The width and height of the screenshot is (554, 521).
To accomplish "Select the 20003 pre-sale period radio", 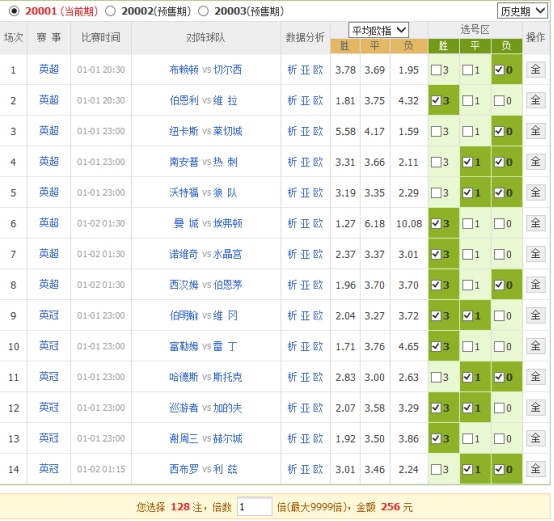I will (203, 11).
